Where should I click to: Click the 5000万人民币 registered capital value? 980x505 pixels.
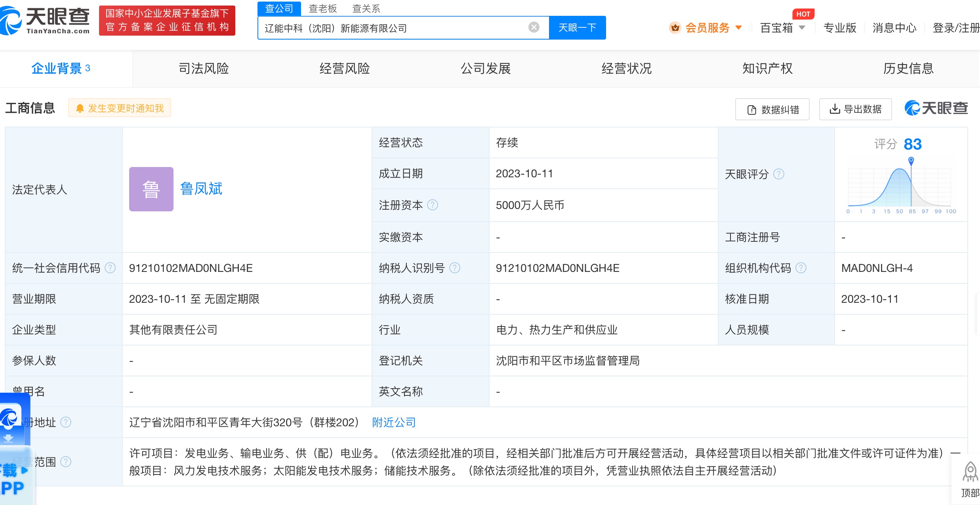530,205
